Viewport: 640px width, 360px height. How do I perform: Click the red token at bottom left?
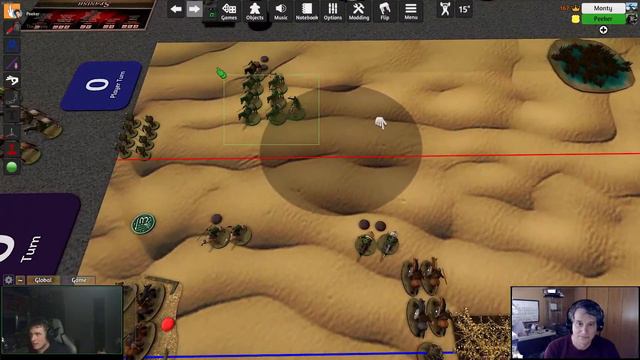point(168,324)
